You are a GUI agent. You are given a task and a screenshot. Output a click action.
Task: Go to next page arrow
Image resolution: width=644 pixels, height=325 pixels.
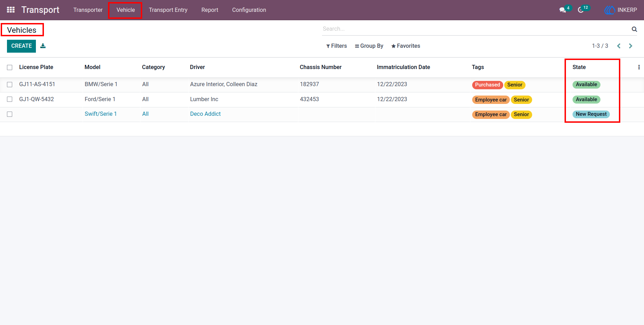630,46
